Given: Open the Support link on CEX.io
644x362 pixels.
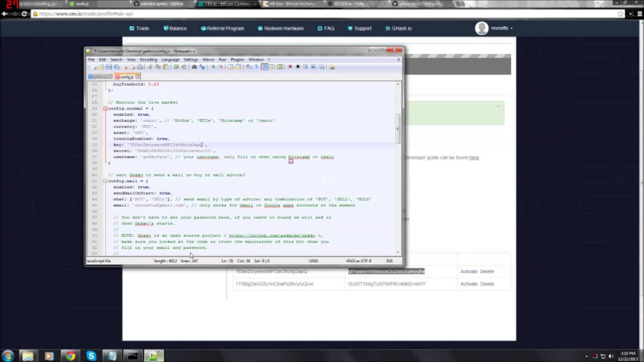Looking at the screenshot, I should point(360,28).
